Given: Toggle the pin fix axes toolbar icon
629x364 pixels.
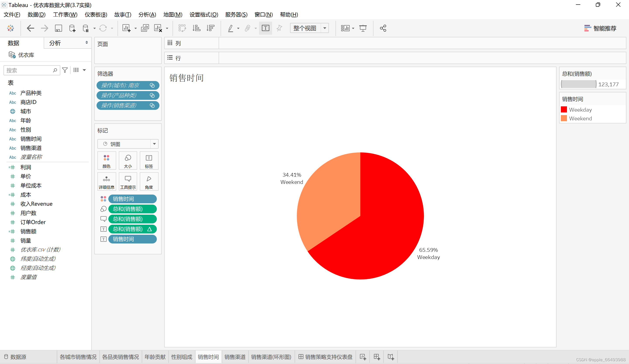Looking at the screenshot, I should (x=279, y=28).
